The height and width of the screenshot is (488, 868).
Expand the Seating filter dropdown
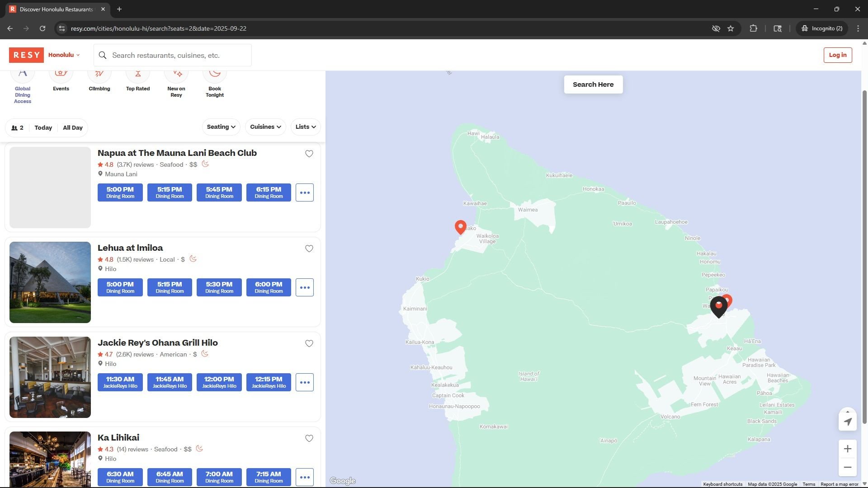point(221,127)
